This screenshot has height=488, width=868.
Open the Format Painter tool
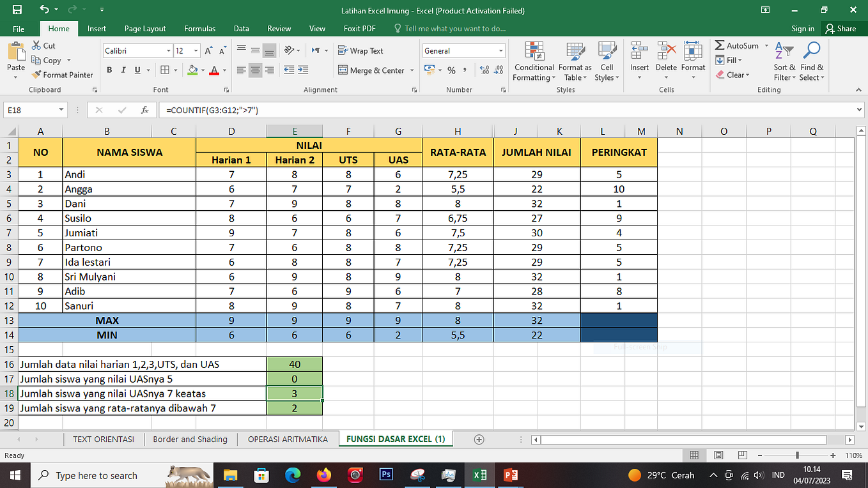click(x=63, y=75)
